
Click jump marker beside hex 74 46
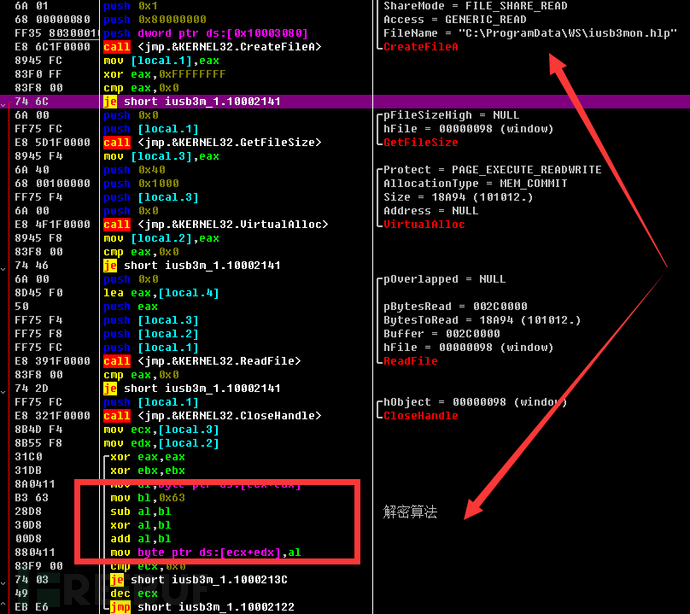point(4,268)
